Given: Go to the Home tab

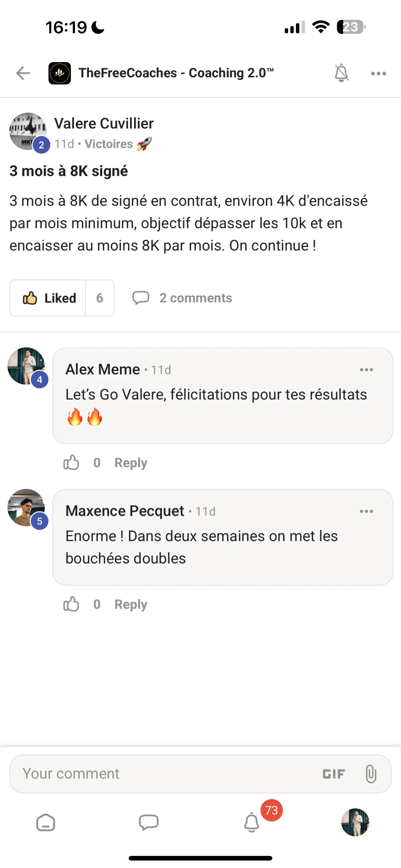Looking at the screenshot, I should [x=46, y=823].
